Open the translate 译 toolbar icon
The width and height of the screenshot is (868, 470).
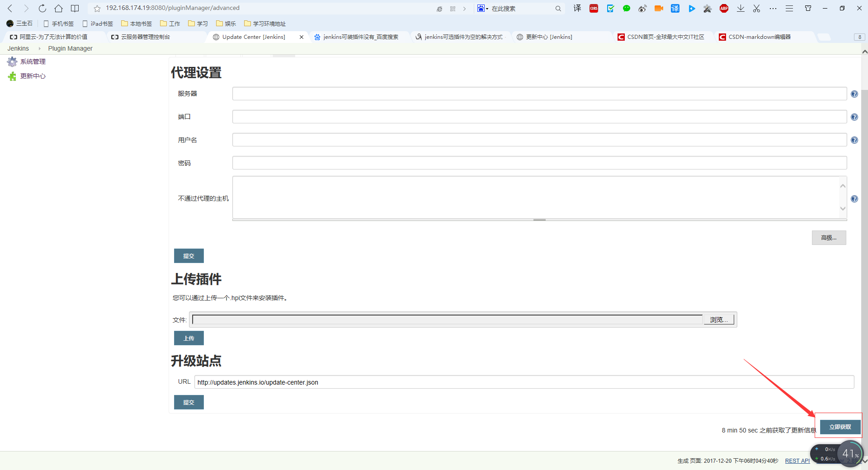pyautogui.click(x=577, y=8)
